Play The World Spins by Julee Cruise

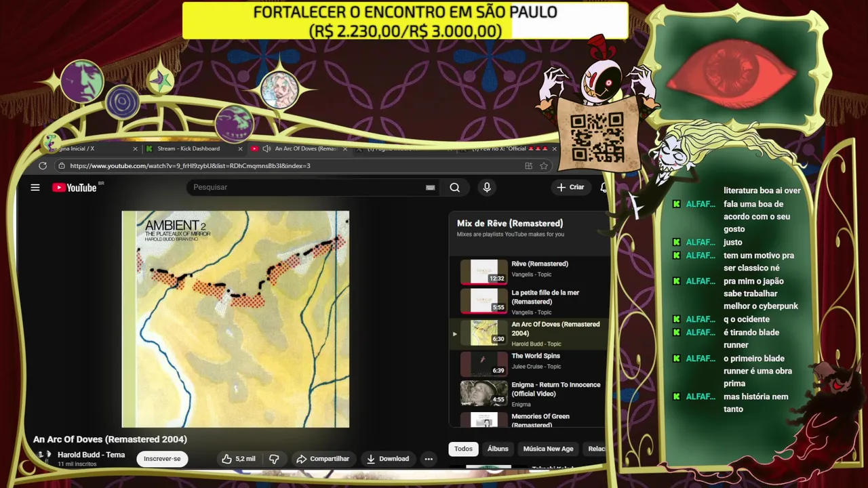click(x=529, y=364)
